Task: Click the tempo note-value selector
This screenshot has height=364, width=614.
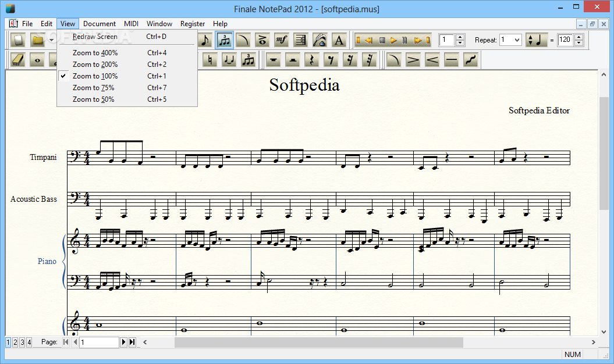Action: [x=535, y=40]
